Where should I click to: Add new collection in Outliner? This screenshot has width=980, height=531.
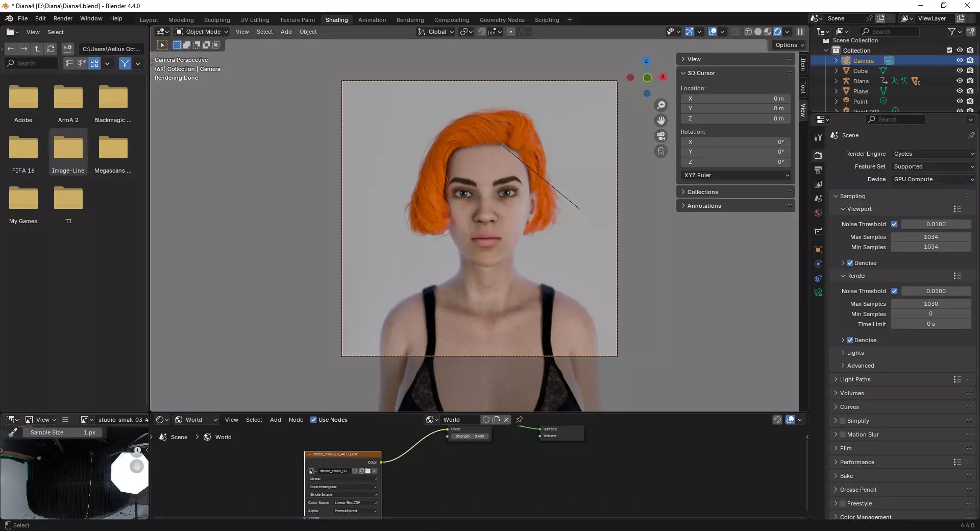pyautogui.click(x=971, y=32)
